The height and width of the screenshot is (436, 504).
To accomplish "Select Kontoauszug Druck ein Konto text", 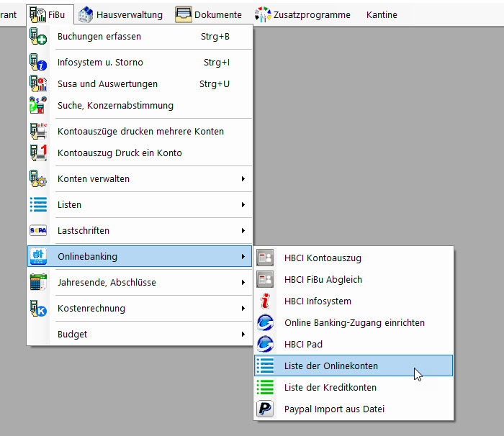I will pos(120,153).
